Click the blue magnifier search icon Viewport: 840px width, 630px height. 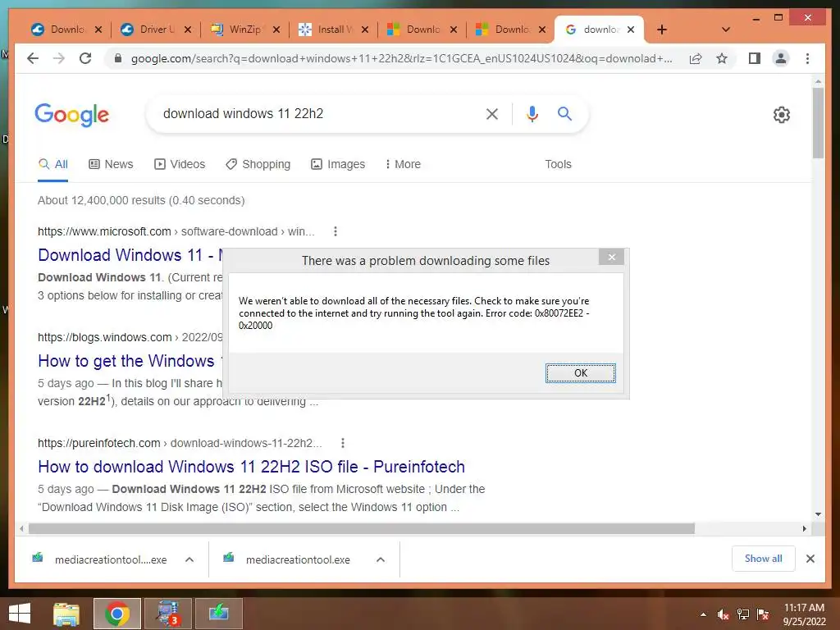[x=564, y=113]
